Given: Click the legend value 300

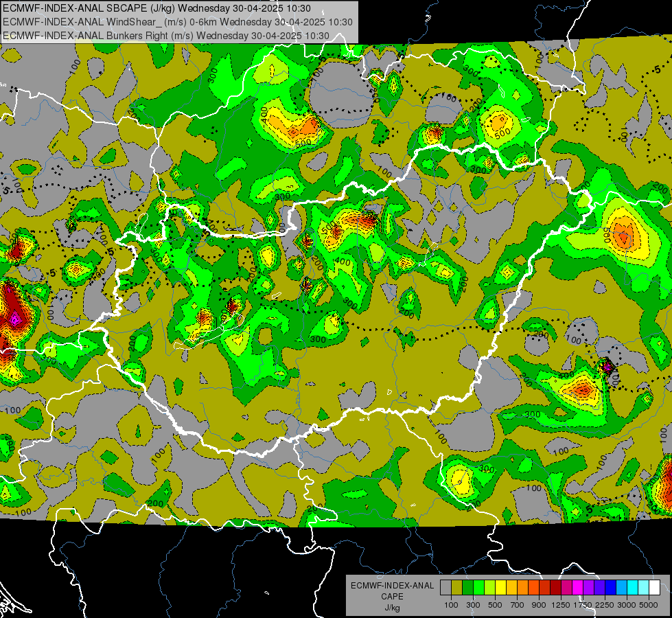Looking at the screenshot, I should click(473, 605).
